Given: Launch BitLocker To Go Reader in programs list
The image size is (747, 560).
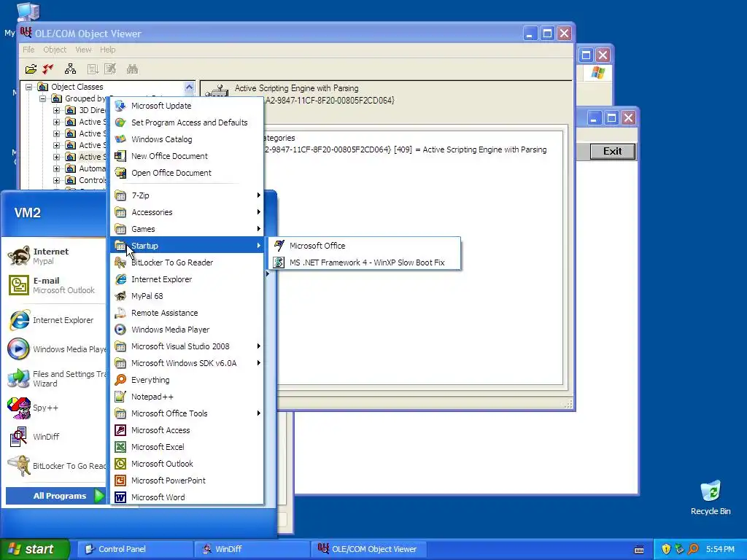Looking at the screenshot, I should 187,262.
